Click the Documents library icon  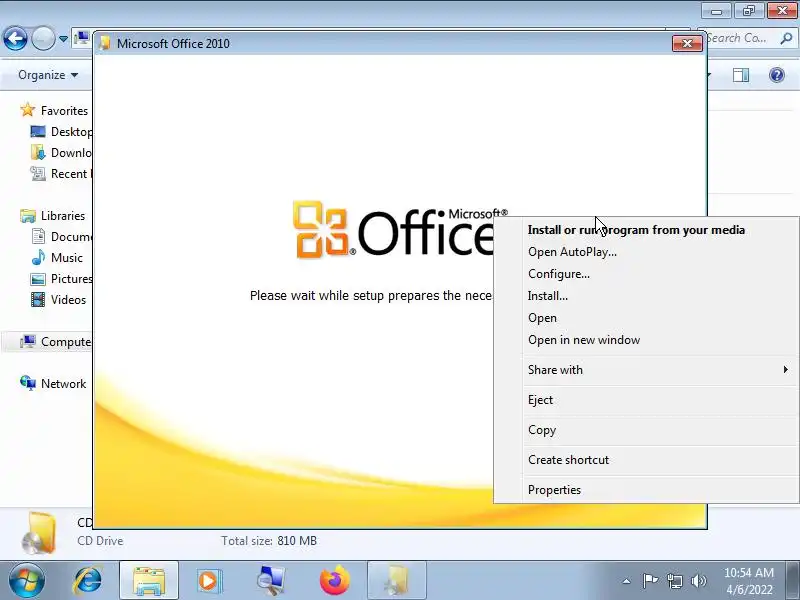38,237
